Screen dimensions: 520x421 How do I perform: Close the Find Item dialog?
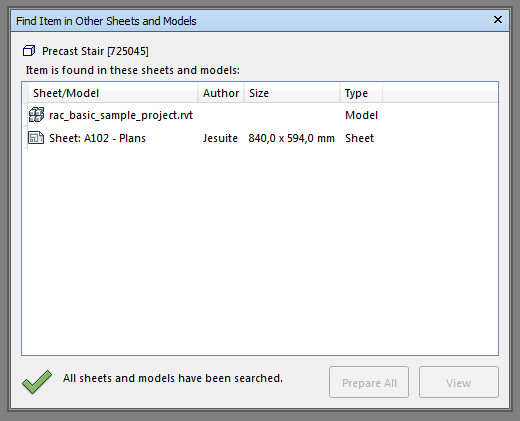click(x=498, y=20)
